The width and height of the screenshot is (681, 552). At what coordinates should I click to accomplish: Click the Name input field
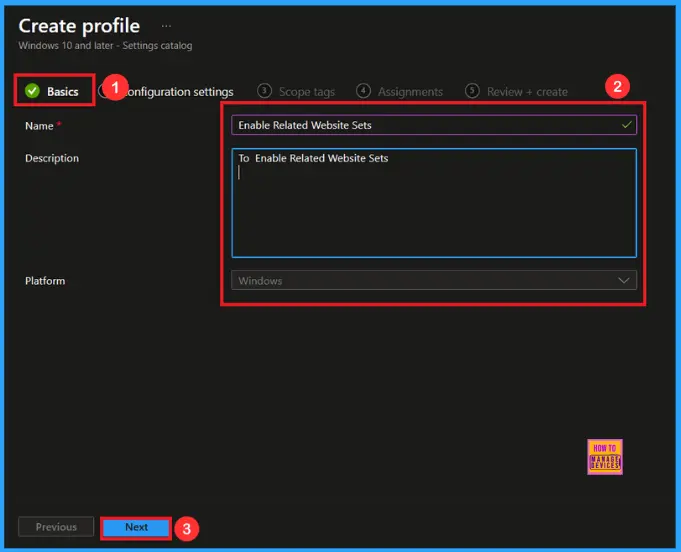pos(434,125)
